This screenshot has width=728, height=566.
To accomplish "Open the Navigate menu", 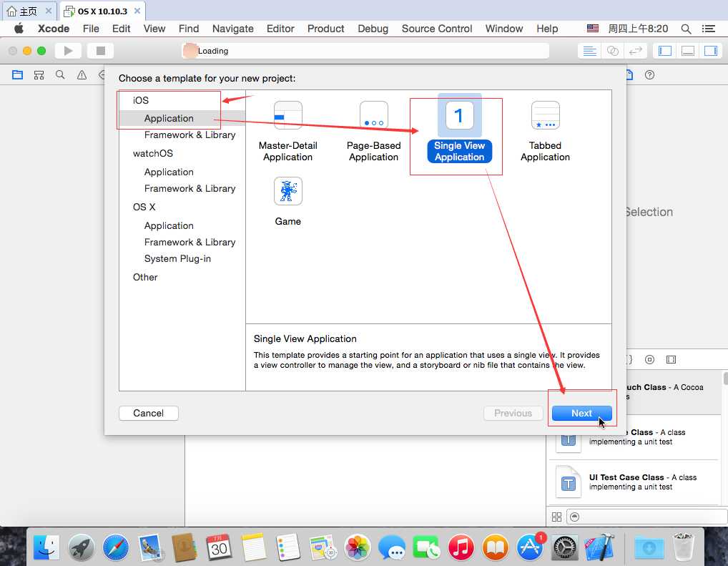I will [232, 29].
